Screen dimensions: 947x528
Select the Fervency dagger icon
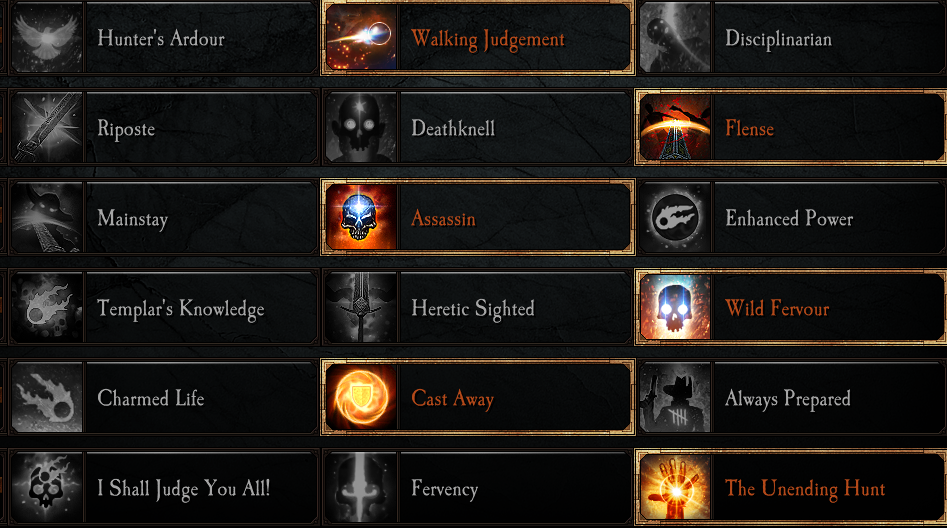pyautogui.click(x=361, y=488)
